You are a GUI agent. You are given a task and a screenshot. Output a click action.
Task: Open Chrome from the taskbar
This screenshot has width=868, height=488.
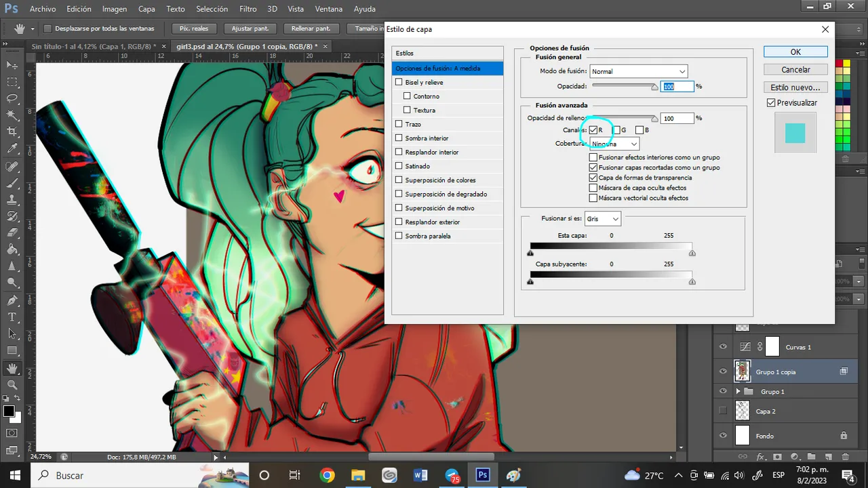point(327,475)
